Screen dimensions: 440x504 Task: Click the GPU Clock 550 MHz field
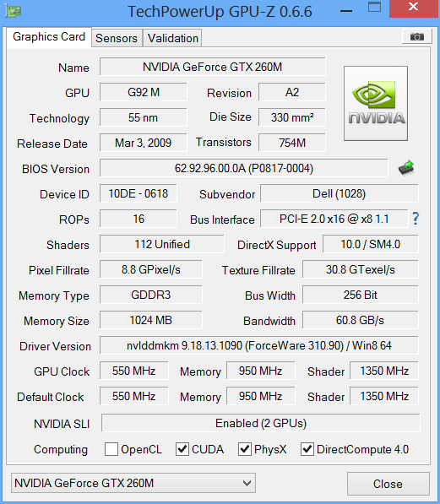[133, 371]
